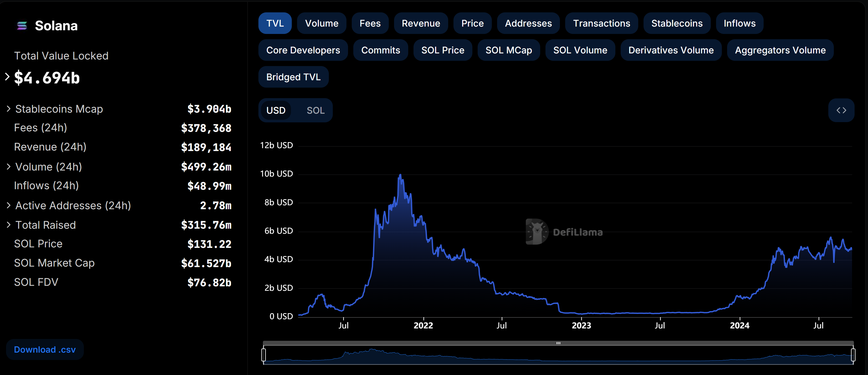
Task: Download the .csv data file
Action: coord(45,349)
